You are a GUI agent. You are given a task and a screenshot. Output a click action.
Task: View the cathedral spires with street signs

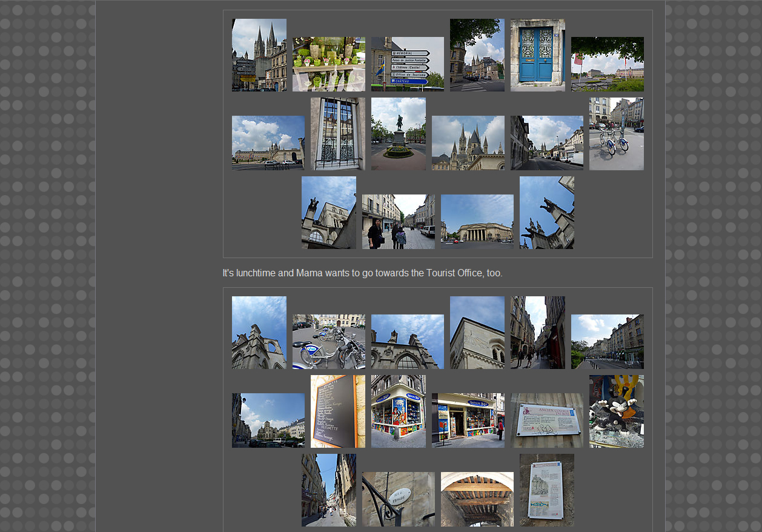point(259,55)
